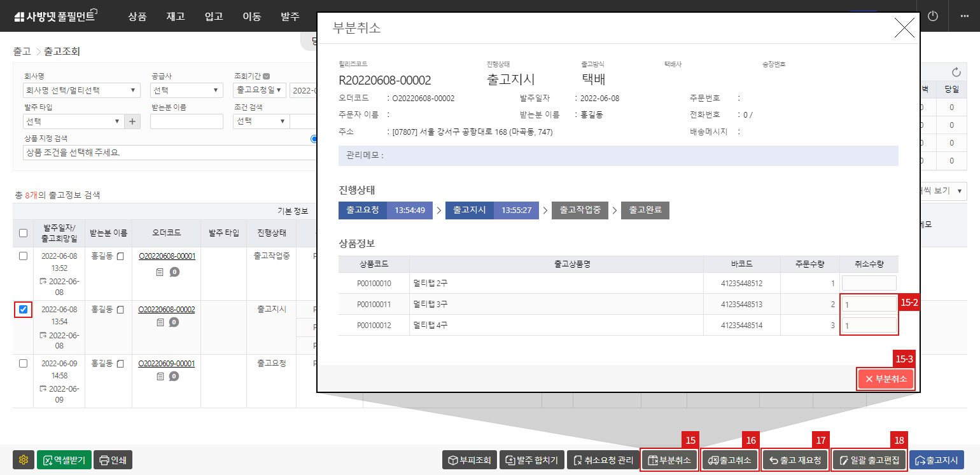The image size is (980, 475).
Task: Uncheck the selected O20220608-00002 row
Action: (23, 310)
